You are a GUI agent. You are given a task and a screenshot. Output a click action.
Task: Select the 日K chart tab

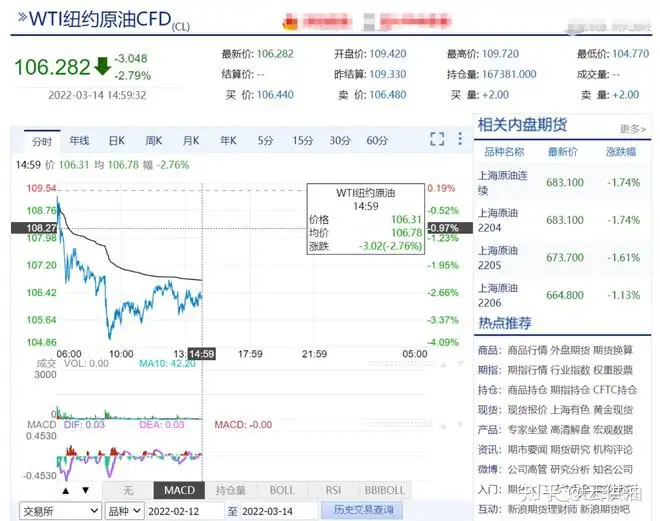tap(117, 141)
